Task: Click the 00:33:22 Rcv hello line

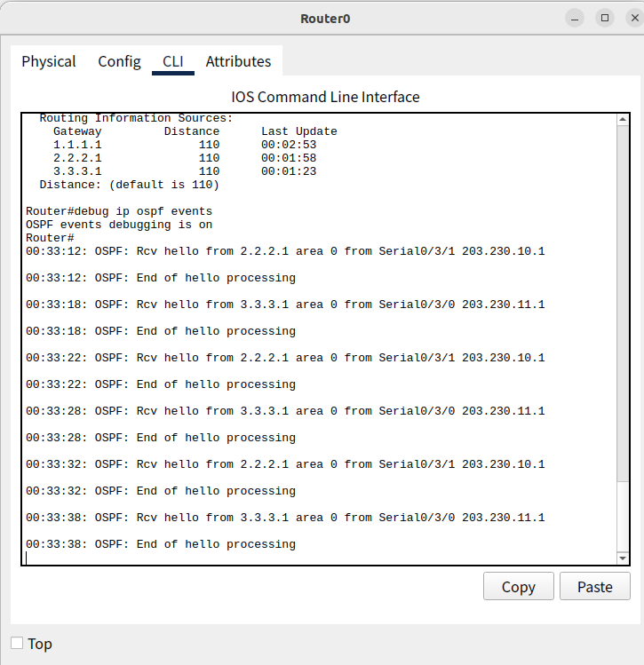Action: [x=285, y=358]
